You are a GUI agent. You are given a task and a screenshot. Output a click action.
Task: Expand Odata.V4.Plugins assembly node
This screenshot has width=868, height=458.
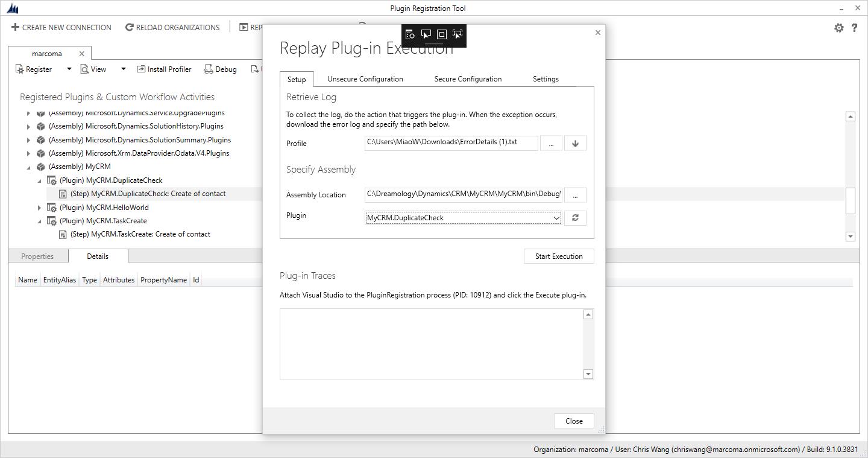[28, 153]
